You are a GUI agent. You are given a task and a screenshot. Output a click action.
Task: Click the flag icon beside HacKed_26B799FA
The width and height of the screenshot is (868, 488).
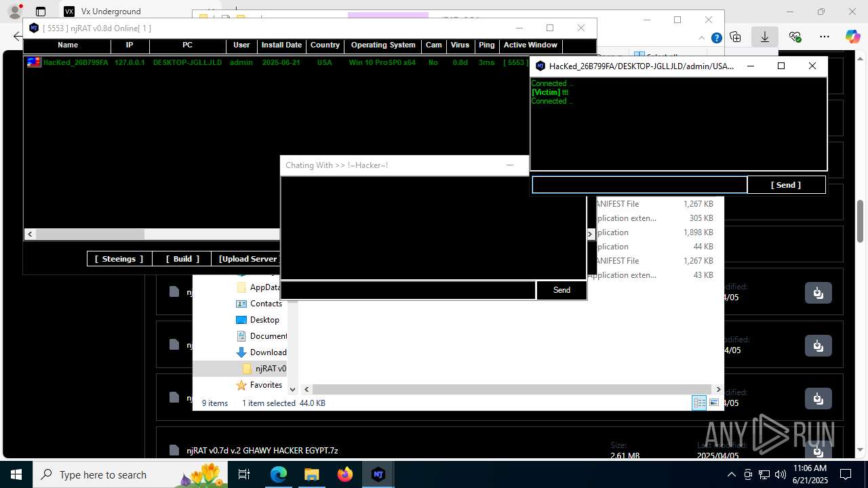pos(34,62)
